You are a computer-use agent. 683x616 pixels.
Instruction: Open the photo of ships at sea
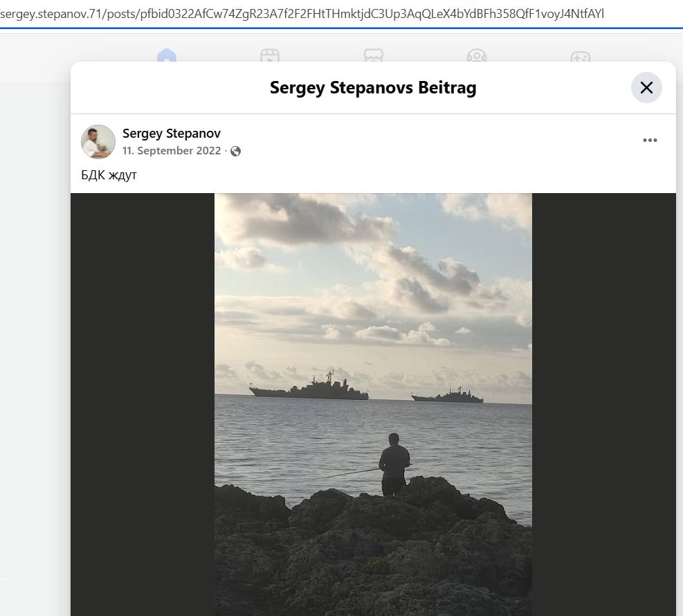click(373, 404)
